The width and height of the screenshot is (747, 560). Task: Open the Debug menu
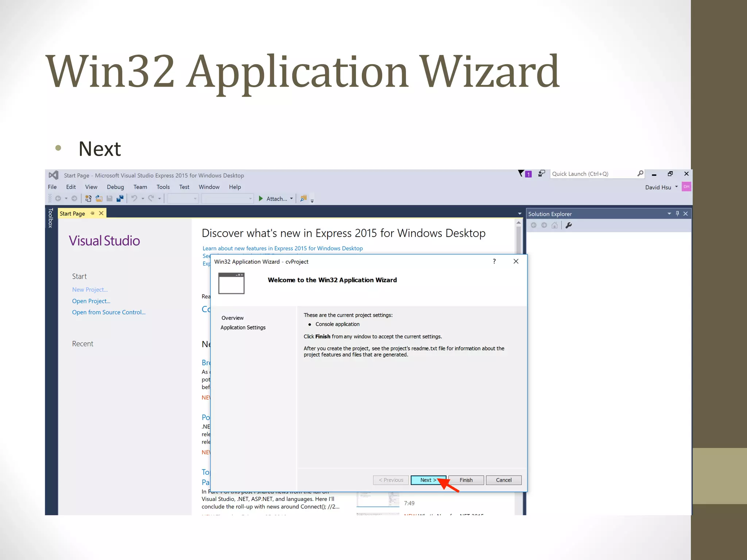[115, 187]
